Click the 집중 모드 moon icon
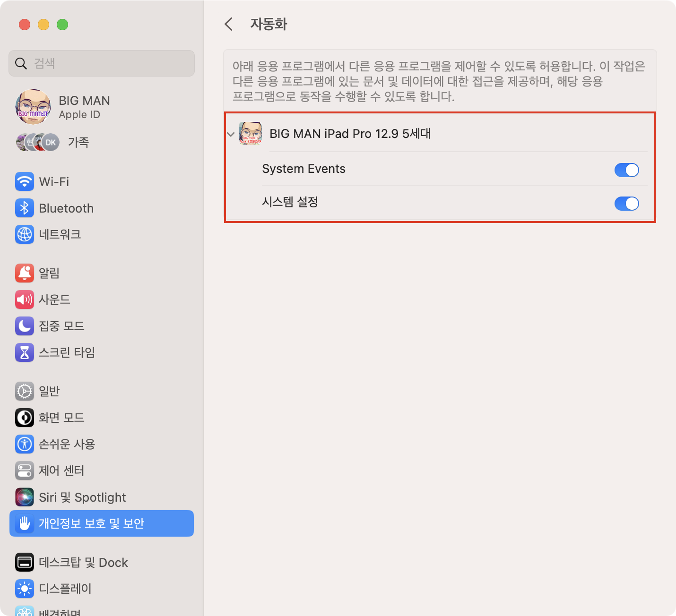The height and width of the screenshot is (616, 676). pyautogui.click(x=25, y=326)
